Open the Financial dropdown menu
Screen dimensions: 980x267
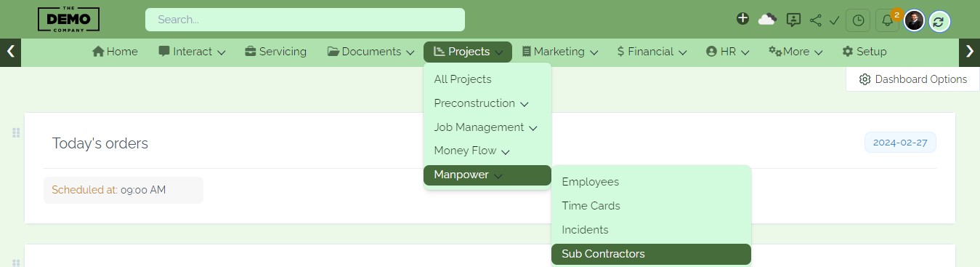point(651,52)
